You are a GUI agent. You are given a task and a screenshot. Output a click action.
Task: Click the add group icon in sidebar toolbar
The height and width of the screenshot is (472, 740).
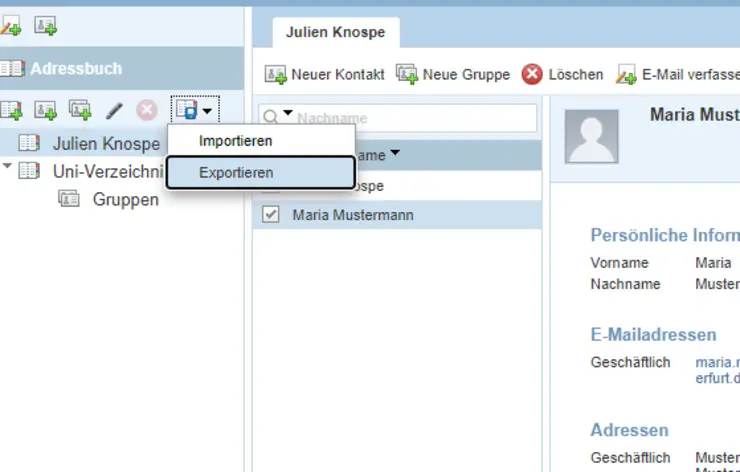pos(79,109)
